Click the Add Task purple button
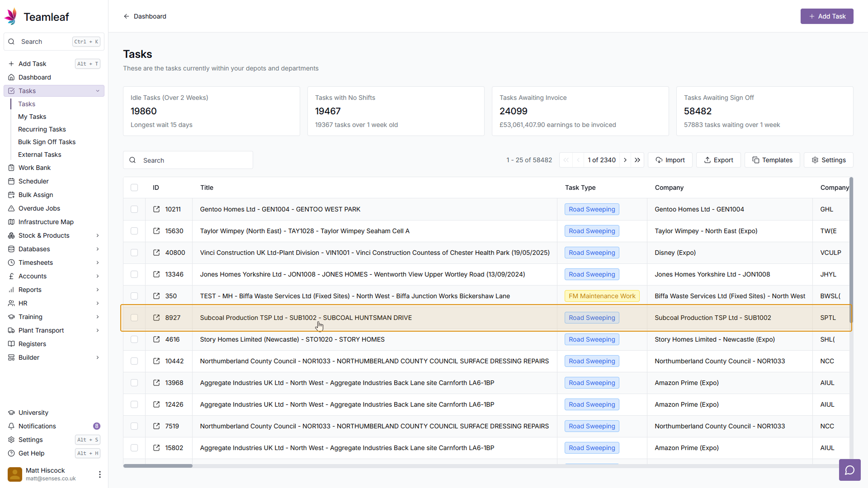This screenshot has height=488, width=868. [826, 16]
